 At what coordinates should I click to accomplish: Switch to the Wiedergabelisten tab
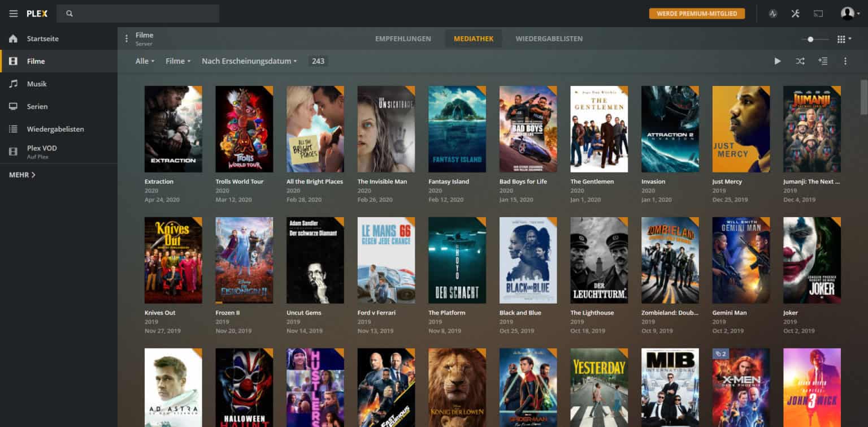click(549, 38)
